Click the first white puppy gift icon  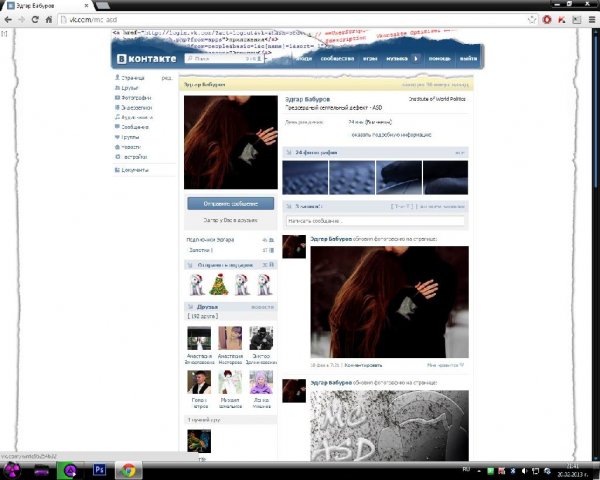tap(197, 284)
